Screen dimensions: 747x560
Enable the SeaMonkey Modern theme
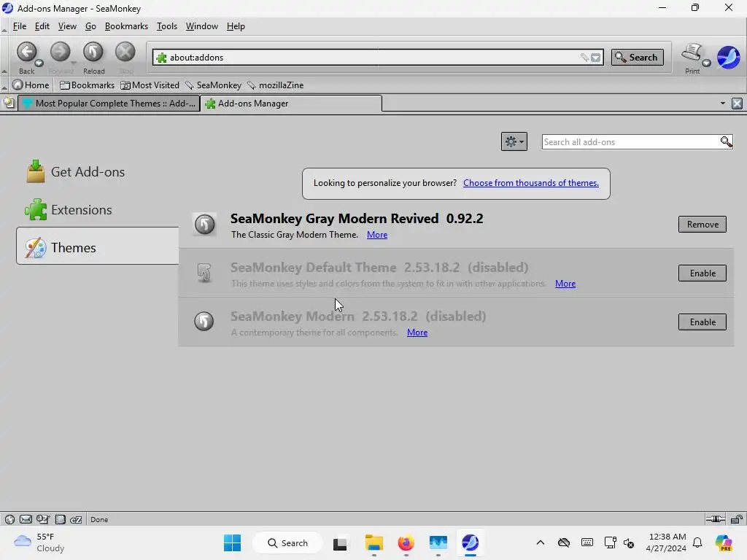[703, 322]
